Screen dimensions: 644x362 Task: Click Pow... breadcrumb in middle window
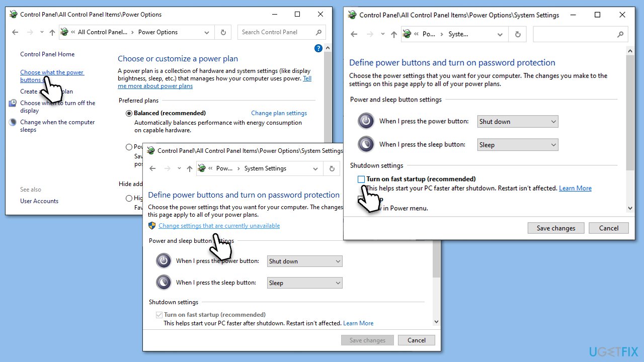[224, 168]
